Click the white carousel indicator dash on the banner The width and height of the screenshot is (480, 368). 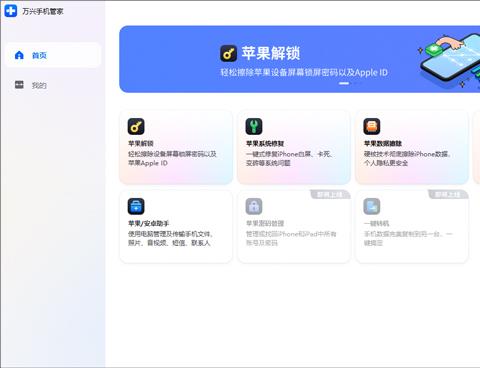pos(344,83)
